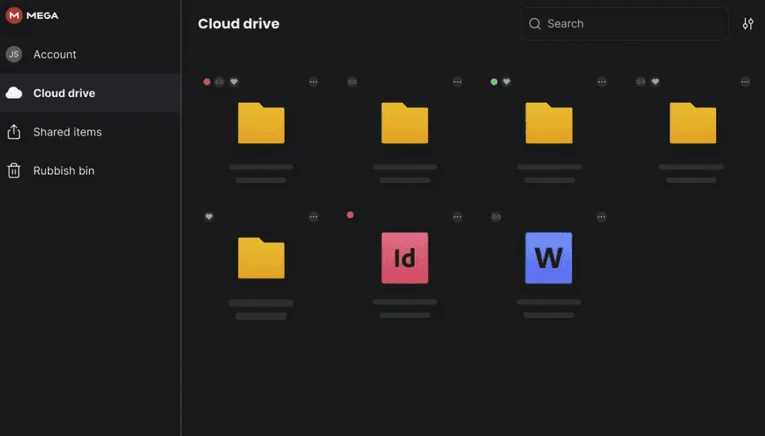Viewport: 765px width, 436px height.
Task: Select the folder showing only a heart
Action: [x=261, y=258]
